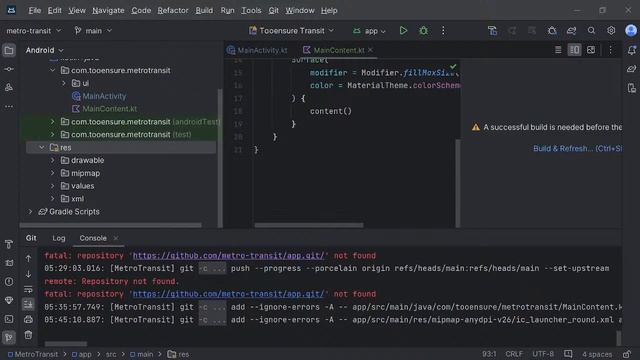
Task: Click main breadcrumb in navigation bar
Action: [142, 354]
